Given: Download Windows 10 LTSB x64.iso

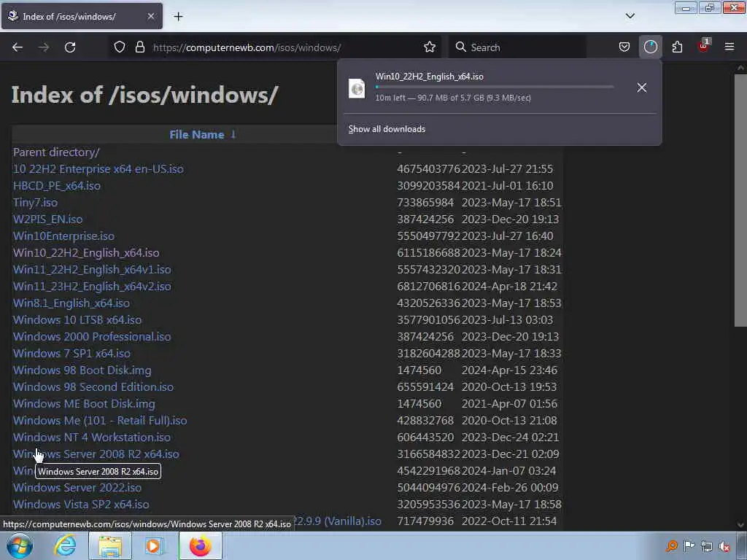Looking at the screenshot, I should pyautogui.click(x=77, y=320).
